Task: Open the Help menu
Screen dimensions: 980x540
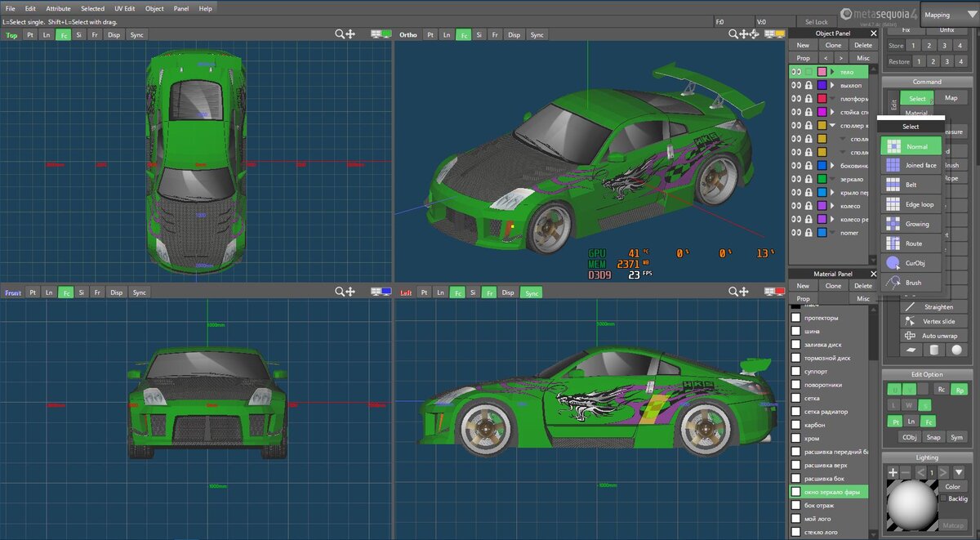Action: point(205,8)
